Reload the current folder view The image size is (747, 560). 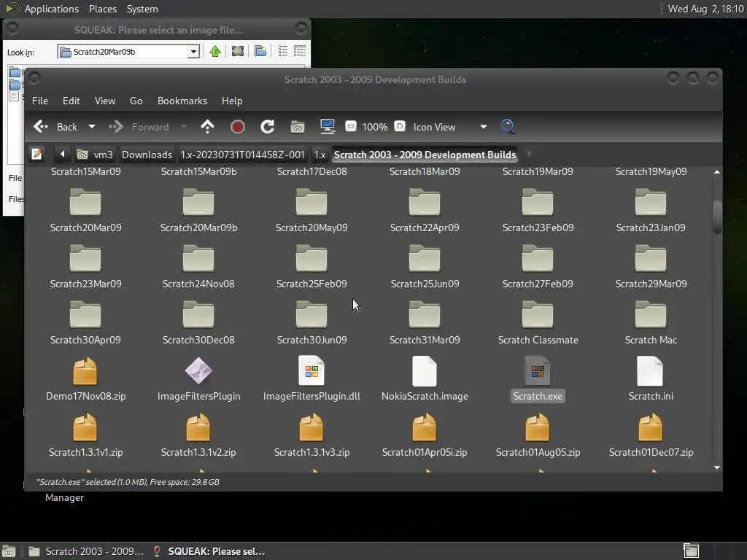(267, 127)
